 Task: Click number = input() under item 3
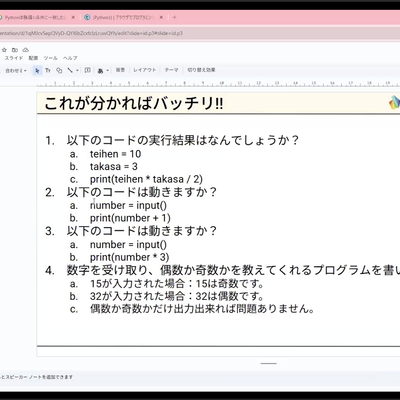(128, 244)
